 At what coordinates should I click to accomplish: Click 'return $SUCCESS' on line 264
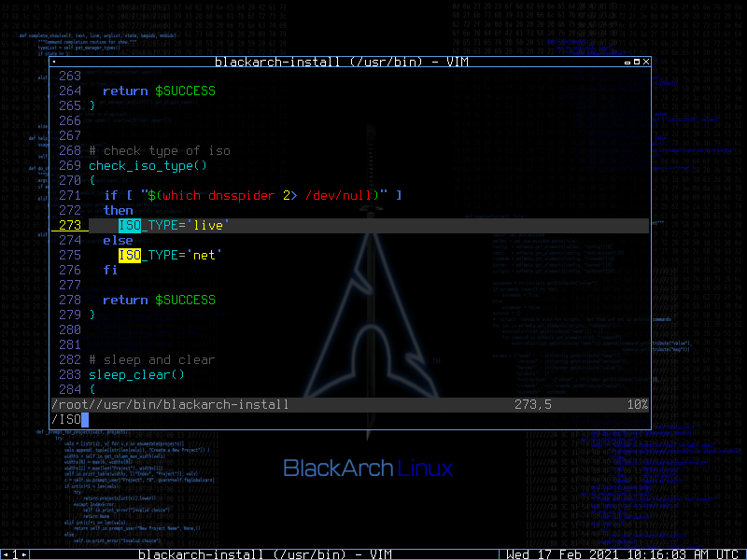(x=159, y=91)
